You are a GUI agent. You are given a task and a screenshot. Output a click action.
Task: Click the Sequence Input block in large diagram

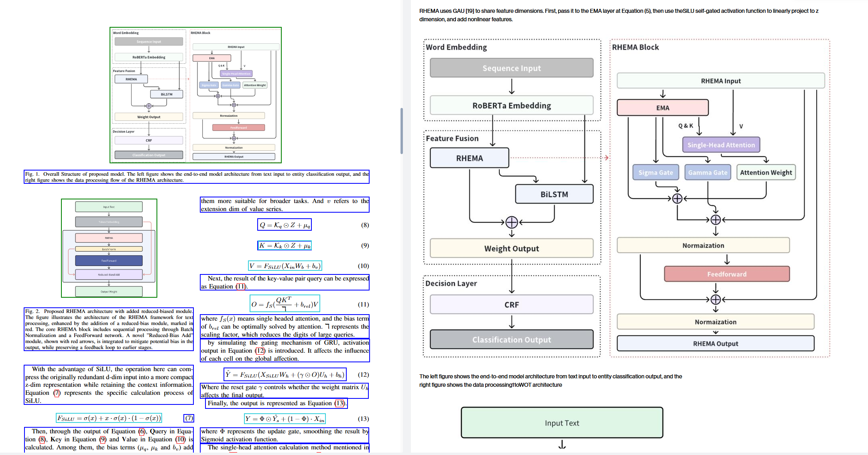pyautogui.click(x=511, y=68)
